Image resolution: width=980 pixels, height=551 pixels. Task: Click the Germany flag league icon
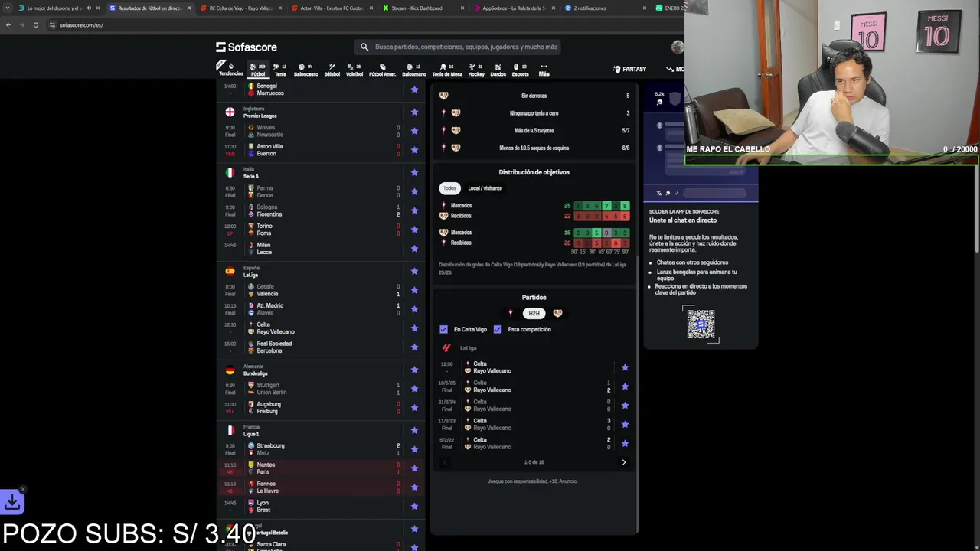(230, 370)
